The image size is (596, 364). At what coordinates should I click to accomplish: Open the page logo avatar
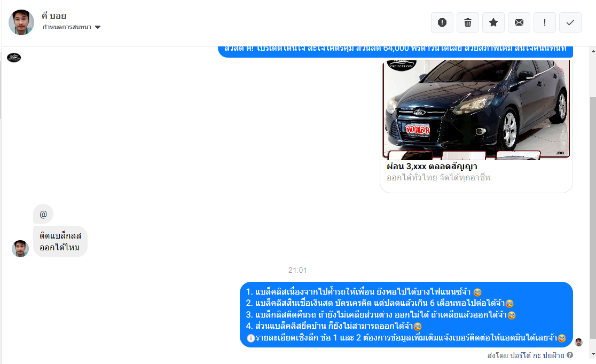point(14,57)
